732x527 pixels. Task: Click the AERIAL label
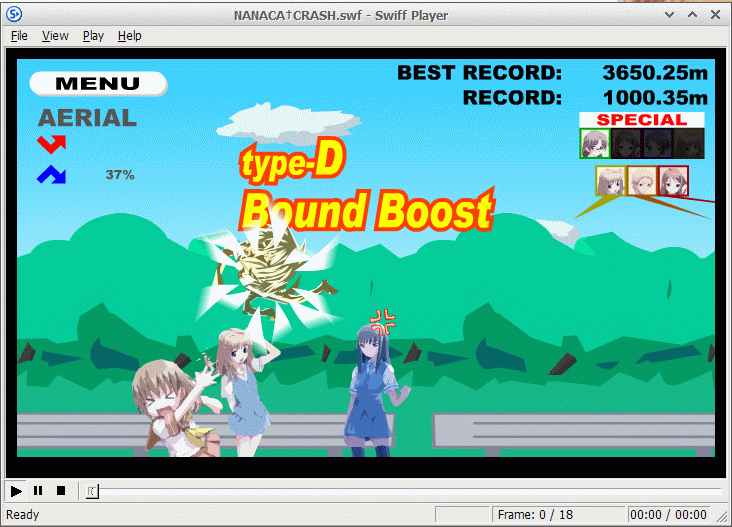pyautogui.click(x=87, y=118)
